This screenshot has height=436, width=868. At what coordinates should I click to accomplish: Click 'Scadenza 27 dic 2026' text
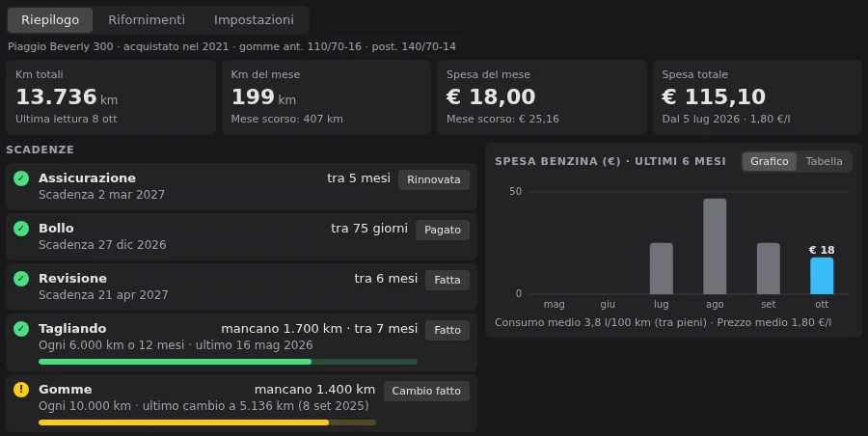tap(102, 244)
